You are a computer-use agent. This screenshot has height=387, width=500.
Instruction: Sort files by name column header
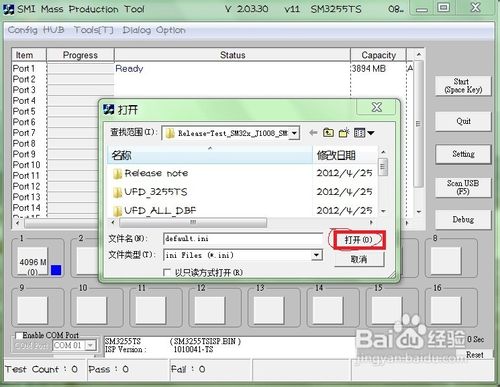tap(210, 155)
